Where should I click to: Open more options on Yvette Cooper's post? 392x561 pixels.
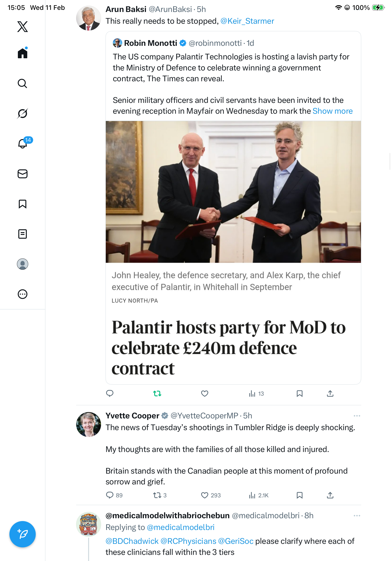tap(357, 416)
